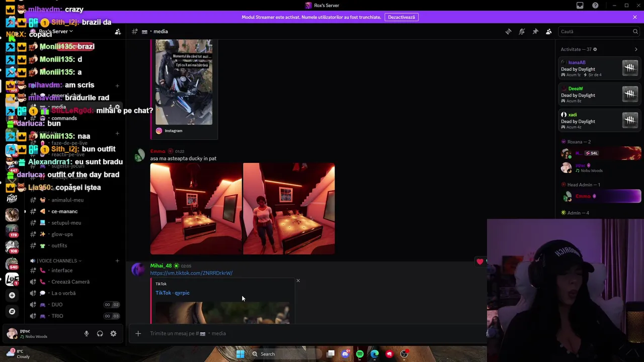This screenshot has width=644, height=362.
Task: Collapse the VOICE CHANNELS category
Action: (56, 260)
